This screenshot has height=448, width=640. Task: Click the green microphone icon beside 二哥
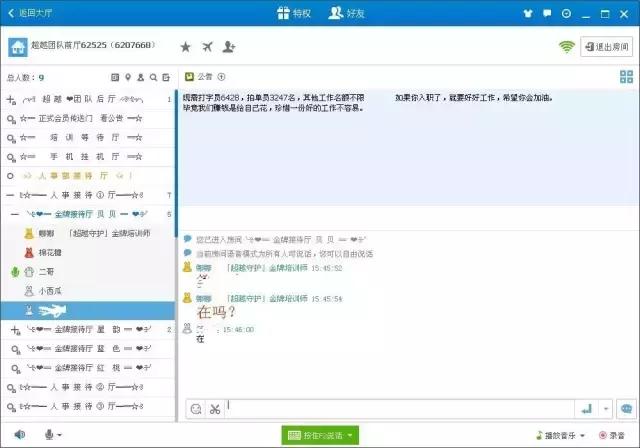pos(15,272)
